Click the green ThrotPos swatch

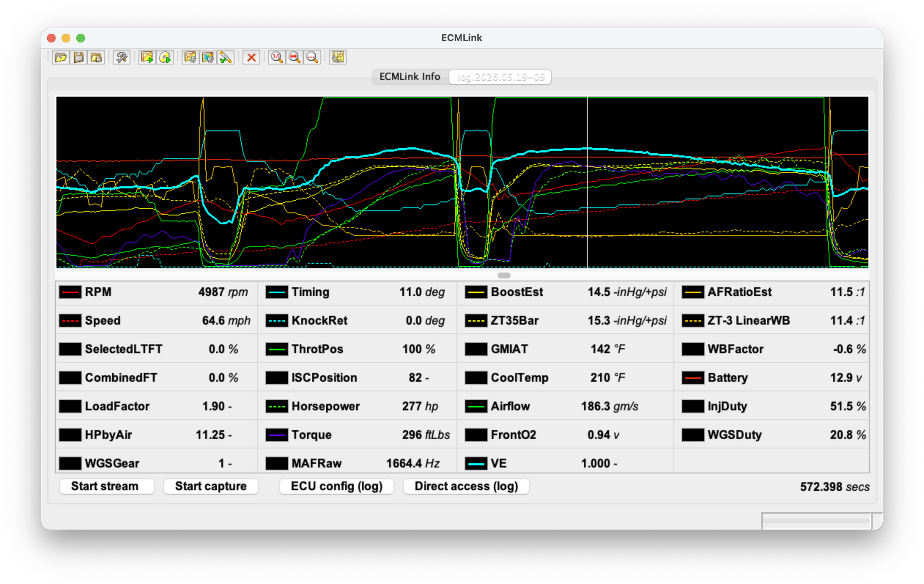coord(277,349)
